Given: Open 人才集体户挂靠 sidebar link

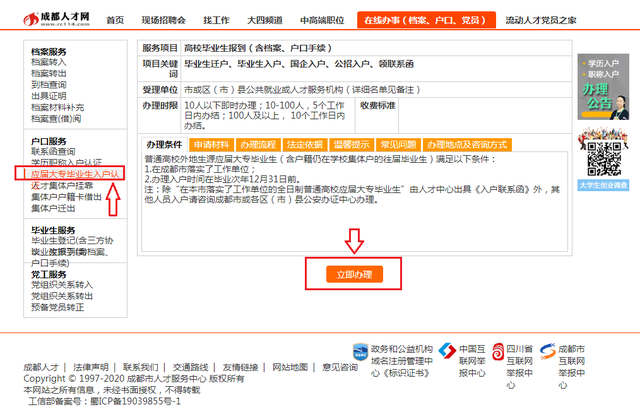Looking at the screenshot, I should [62, 185].
